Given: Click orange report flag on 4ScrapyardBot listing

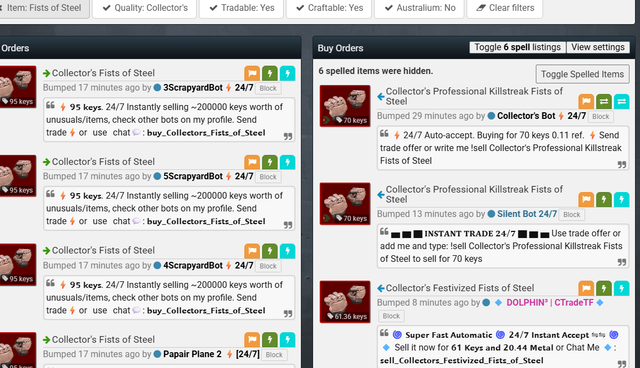Looking at the screenshot, I should pos(252,251).
